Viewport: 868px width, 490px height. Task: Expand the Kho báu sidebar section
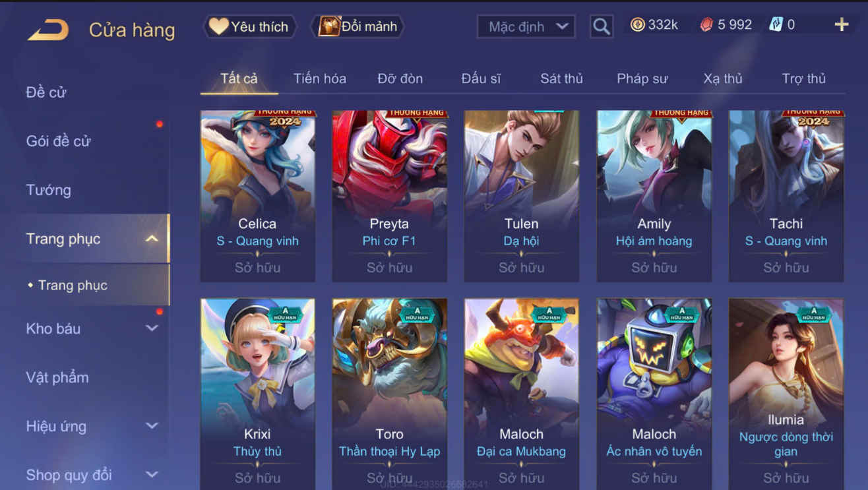(x=152, y=328)
